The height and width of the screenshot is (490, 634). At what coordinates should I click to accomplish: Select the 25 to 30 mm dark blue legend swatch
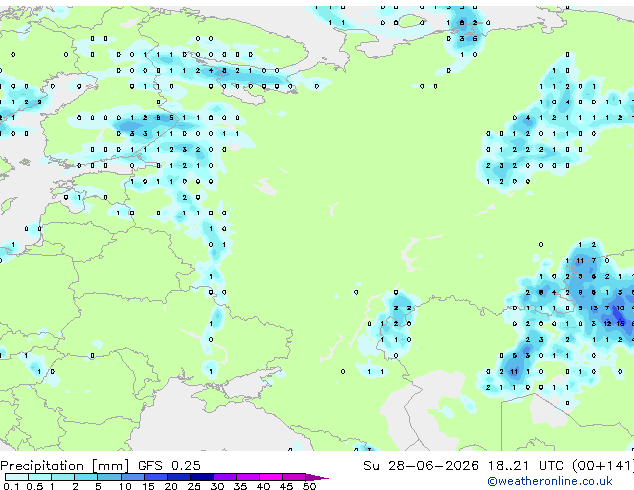tap(202, 477)
